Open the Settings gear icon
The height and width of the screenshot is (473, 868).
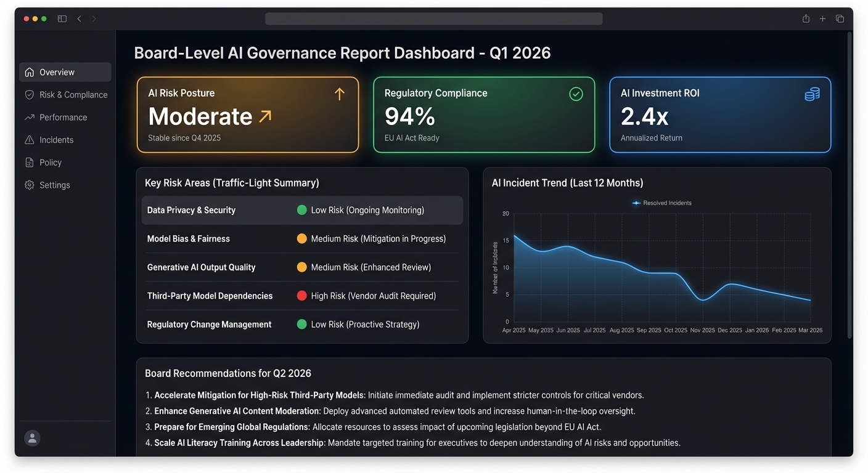tap(29, 185)
